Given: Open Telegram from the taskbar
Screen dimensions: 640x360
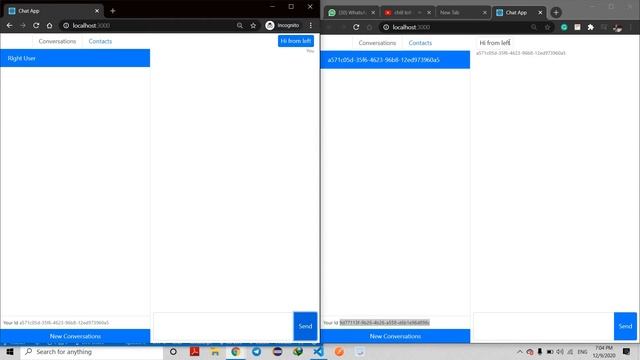Looking at the screenshot, I should pyautogui.click(x=256, y=352).
